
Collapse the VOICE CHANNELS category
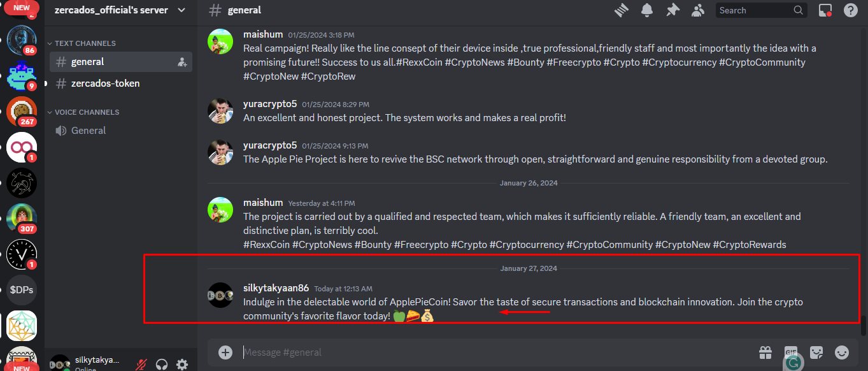click(83, 112)
